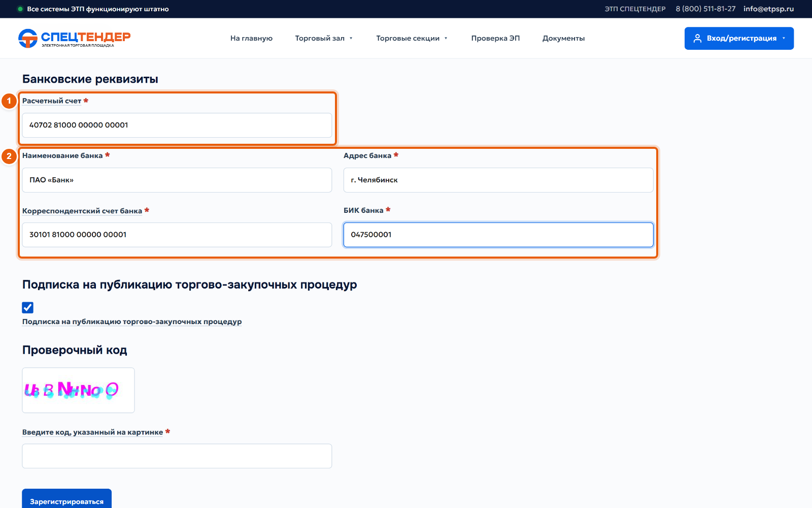Open the Документы menu item

click(x=563, y=38)
